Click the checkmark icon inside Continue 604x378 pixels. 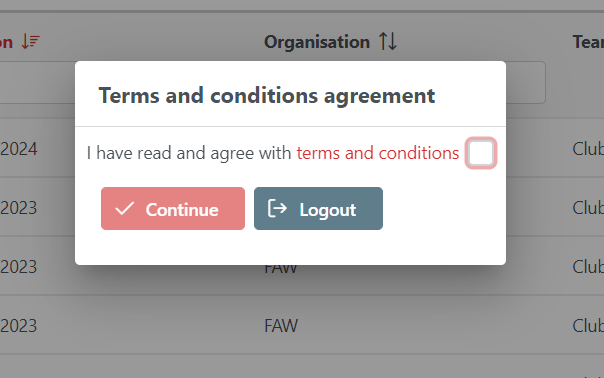124,209
